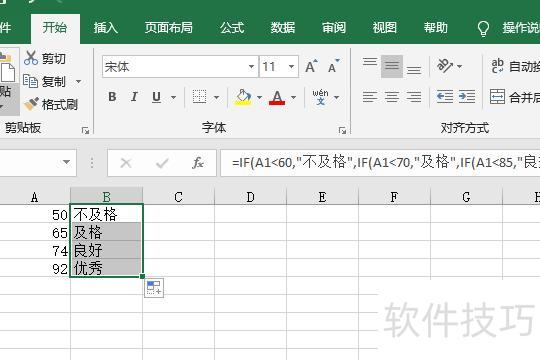Apply the yellow fill color bucket
This screenshot has width=540, height=360.
pos(243,97)
